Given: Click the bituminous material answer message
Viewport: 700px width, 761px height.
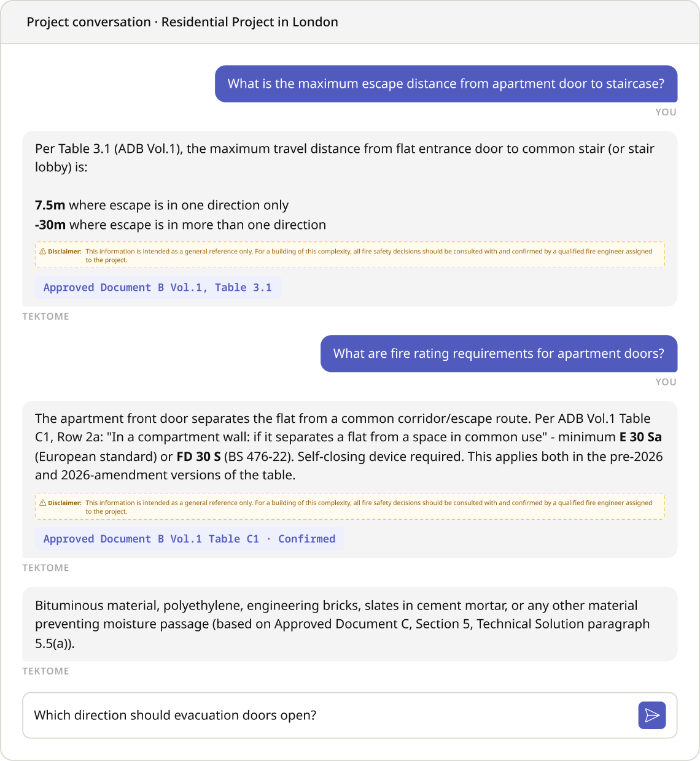Looking at the screenshot, I should coord(350,624).
